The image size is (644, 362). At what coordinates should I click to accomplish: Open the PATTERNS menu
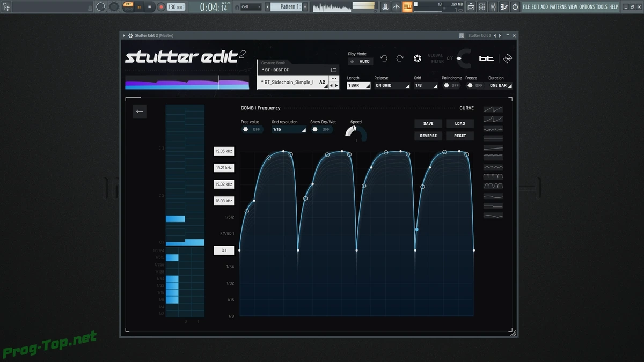(558, 7)
